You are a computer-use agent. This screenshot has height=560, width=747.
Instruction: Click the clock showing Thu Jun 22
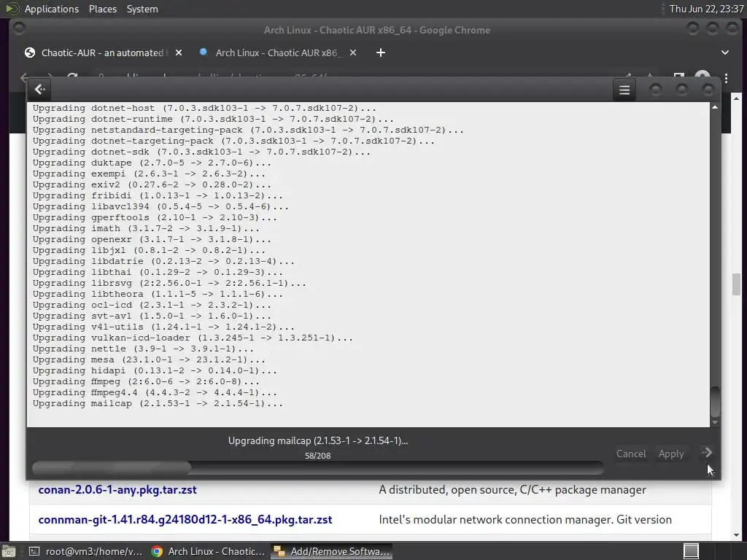pos(706,9)
